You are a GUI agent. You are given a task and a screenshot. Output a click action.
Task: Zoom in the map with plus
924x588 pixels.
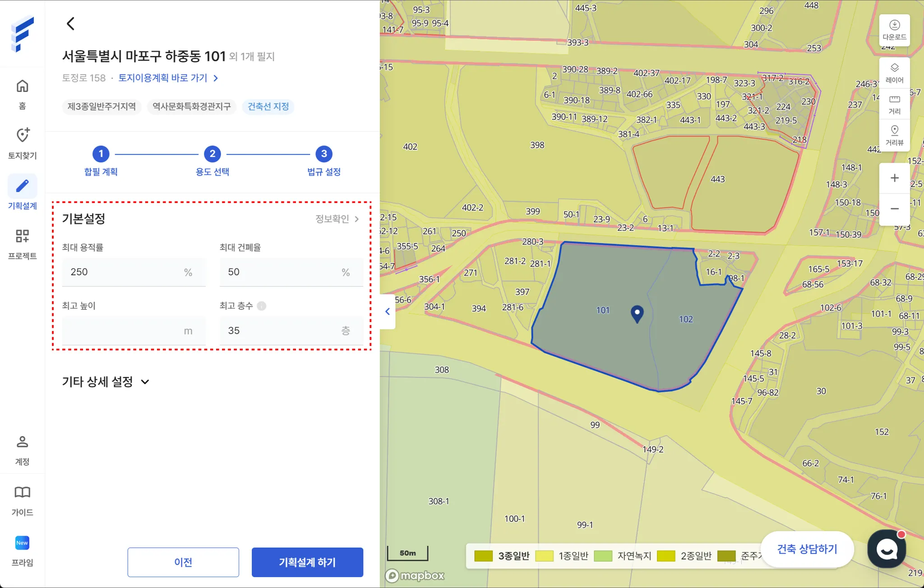(x=894, y=178)
